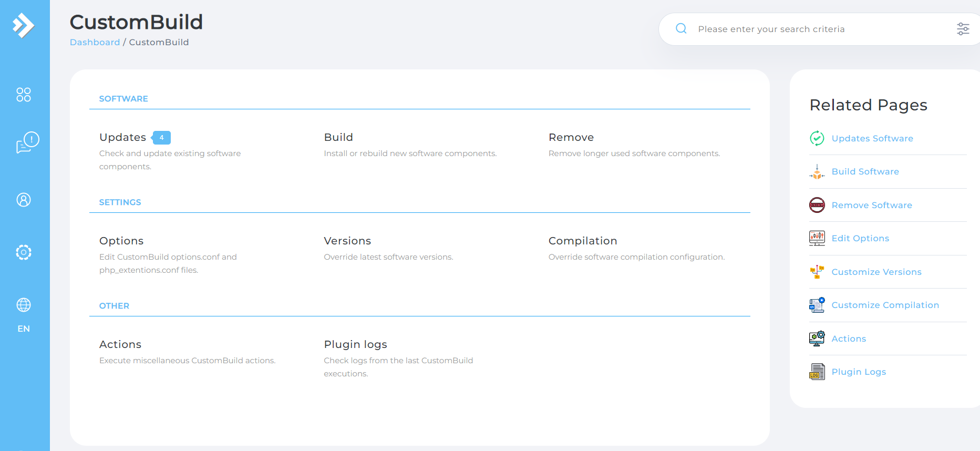
Task: Click the Remove Software icon
Action: pos(817,205)
